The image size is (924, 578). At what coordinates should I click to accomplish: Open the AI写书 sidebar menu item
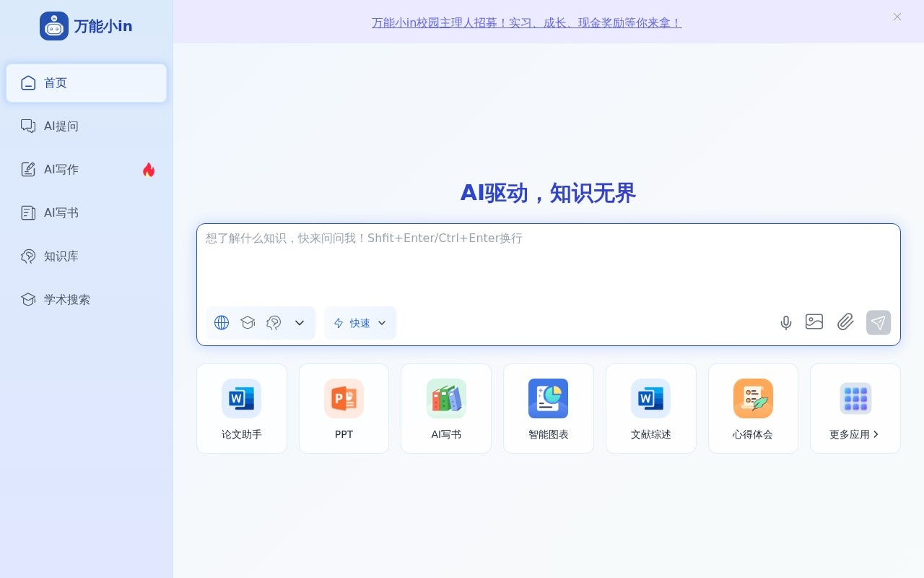86,213
